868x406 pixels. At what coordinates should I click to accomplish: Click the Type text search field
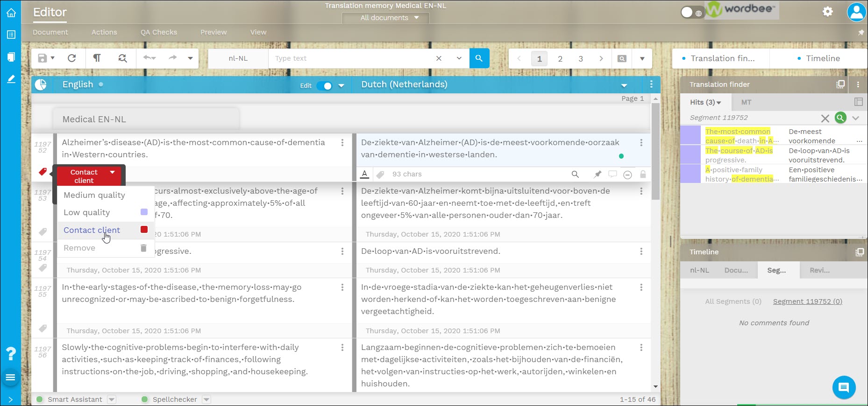point(350,58)
